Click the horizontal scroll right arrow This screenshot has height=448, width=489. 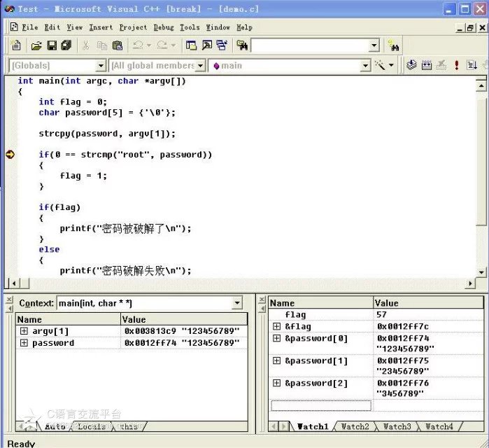[x=470, y=283]
